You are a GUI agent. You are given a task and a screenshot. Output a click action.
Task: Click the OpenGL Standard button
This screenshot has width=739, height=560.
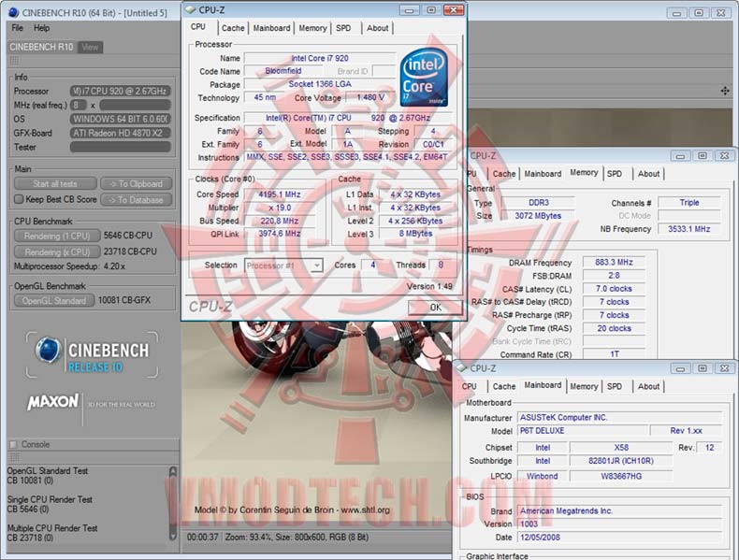53,300
